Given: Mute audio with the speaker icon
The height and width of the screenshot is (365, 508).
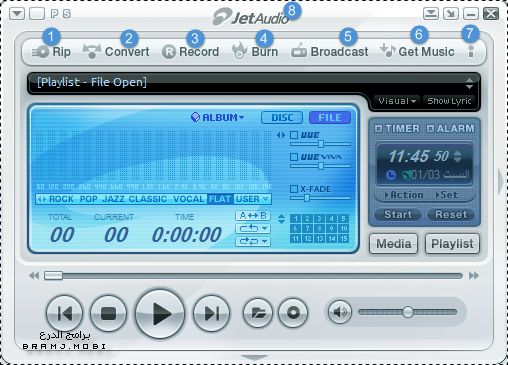Looking at the screenshot, I should 340,312.
